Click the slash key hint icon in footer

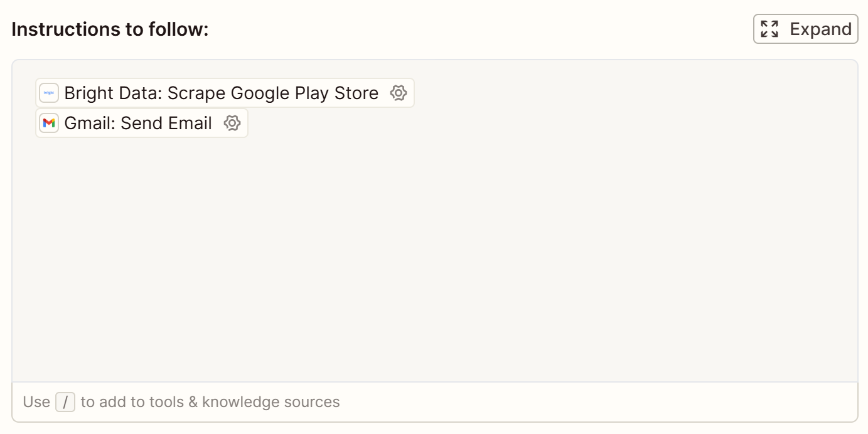click(65, 402)
